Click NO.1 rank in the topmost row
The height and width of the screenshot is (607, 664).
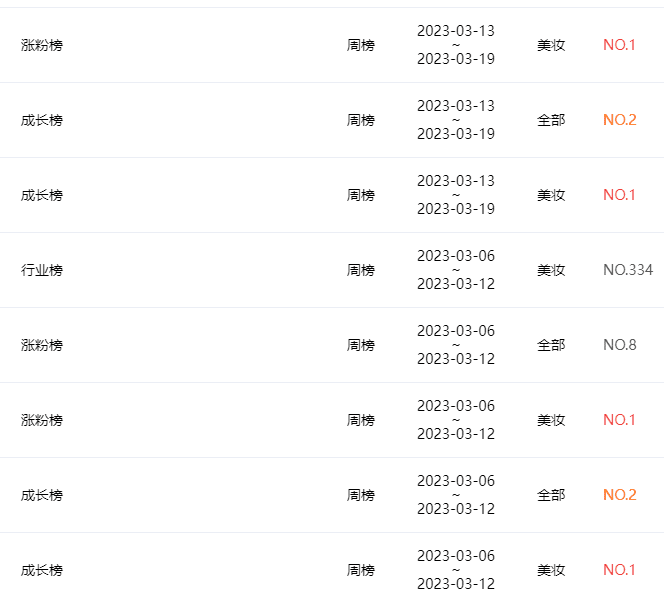pos(619,45)
